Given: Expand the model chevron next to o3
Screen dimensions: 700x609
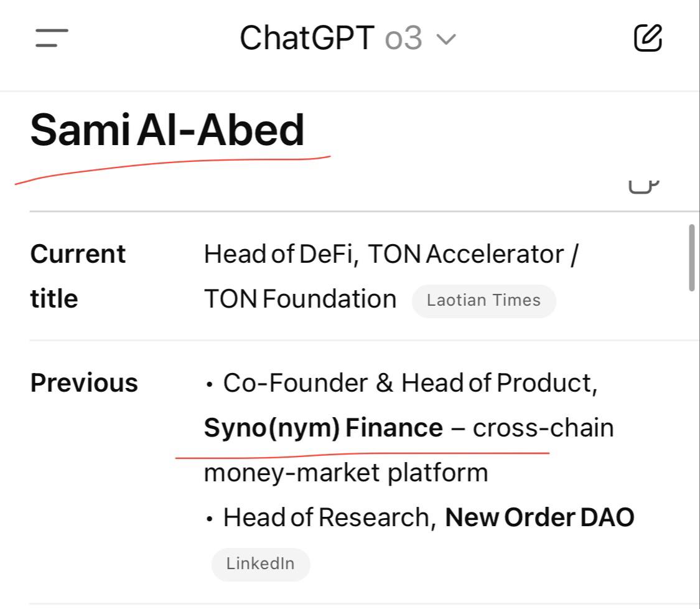Looking at the screenshot, I should [x=446, y=39].
